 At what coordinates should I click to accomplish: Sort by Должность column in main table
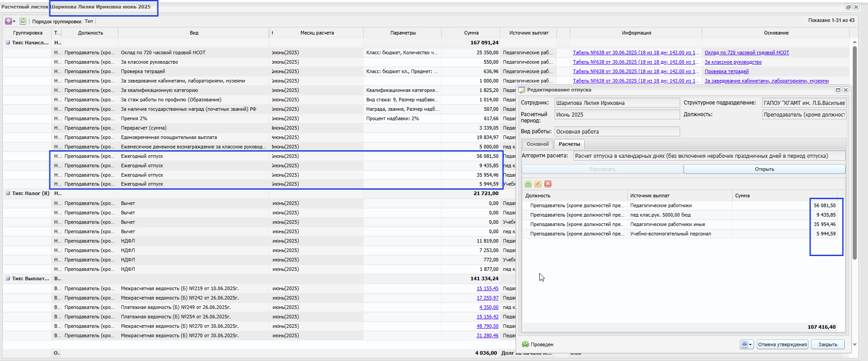click(90, 33)
